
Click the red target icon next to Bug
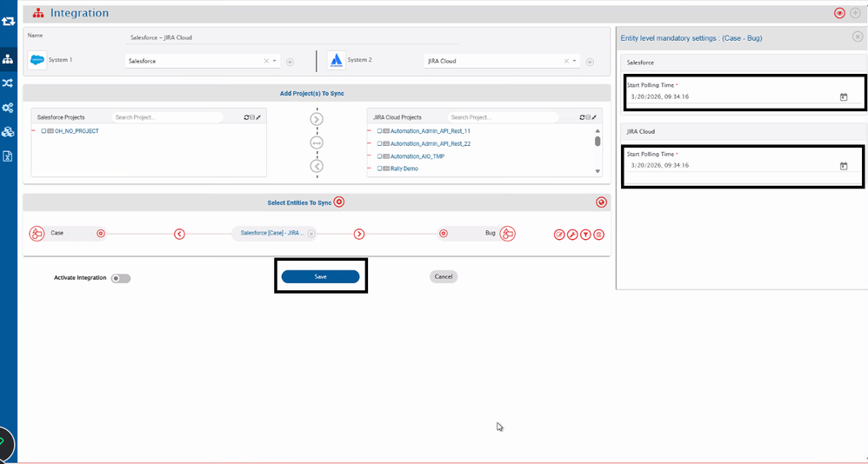pyautogui.click(x=443, y=234)
